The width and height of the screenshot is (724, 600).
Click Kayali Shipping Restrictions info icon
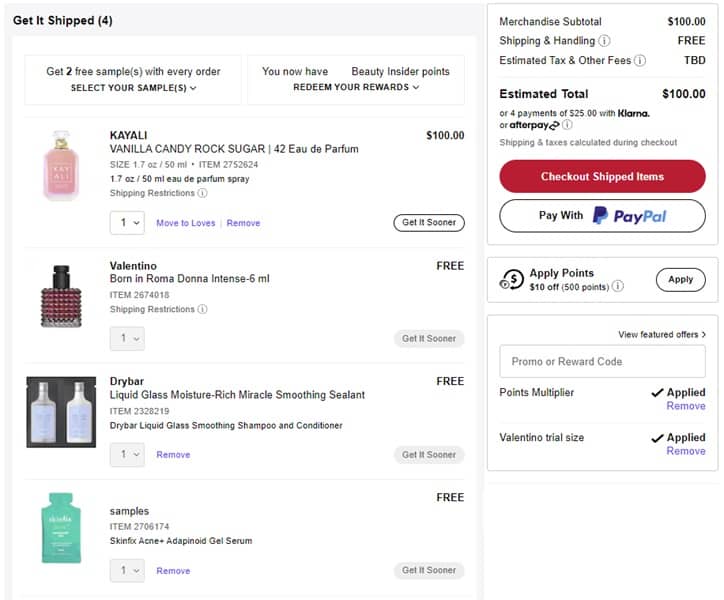tap(202, 193)
